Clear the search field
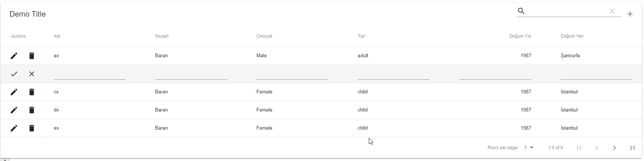The height and width of the screenshot is (161, 644). click(612, 11)
